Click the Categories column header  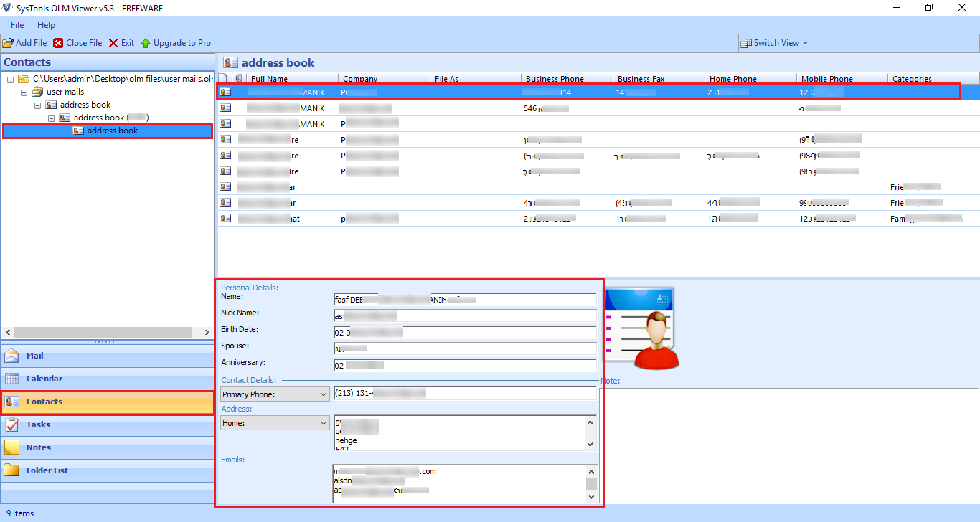934,79
